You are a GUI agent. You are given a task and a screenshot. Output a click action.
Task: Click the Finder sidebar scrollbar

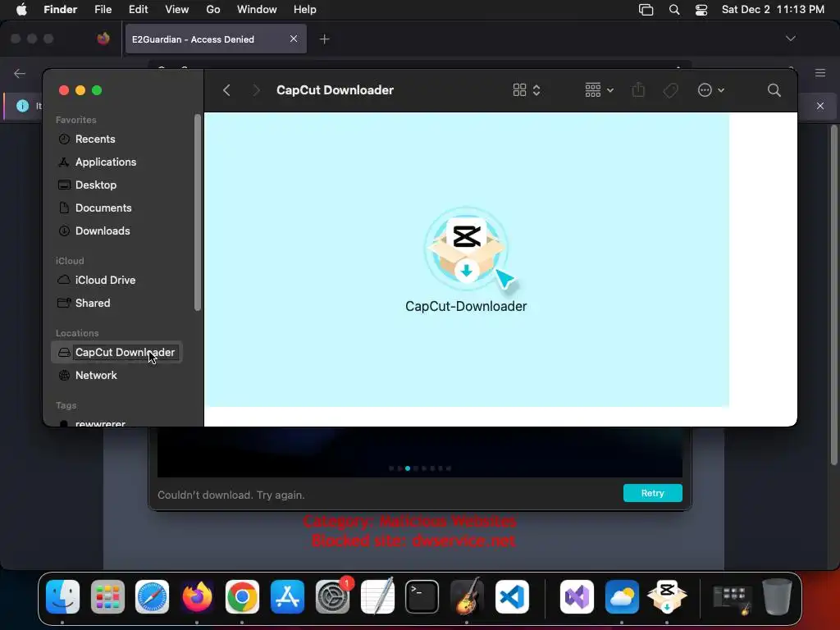[x=198, y=212]
